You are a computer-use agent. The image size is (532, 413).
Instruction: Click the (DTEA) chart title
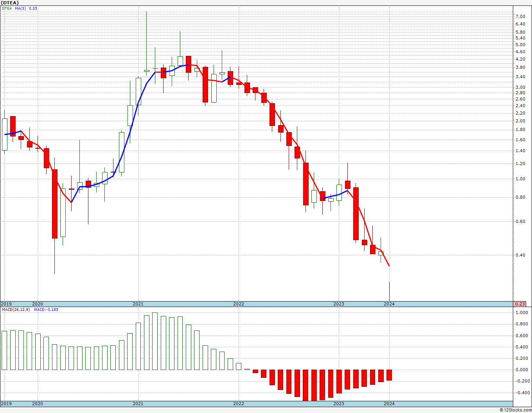[x=10, y=3]
